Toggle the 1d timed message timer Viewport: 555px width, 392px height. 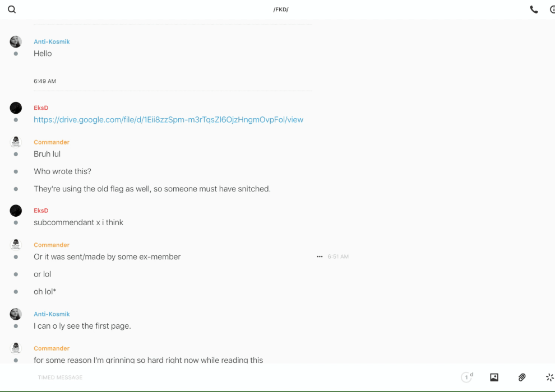tap(467, 377)
